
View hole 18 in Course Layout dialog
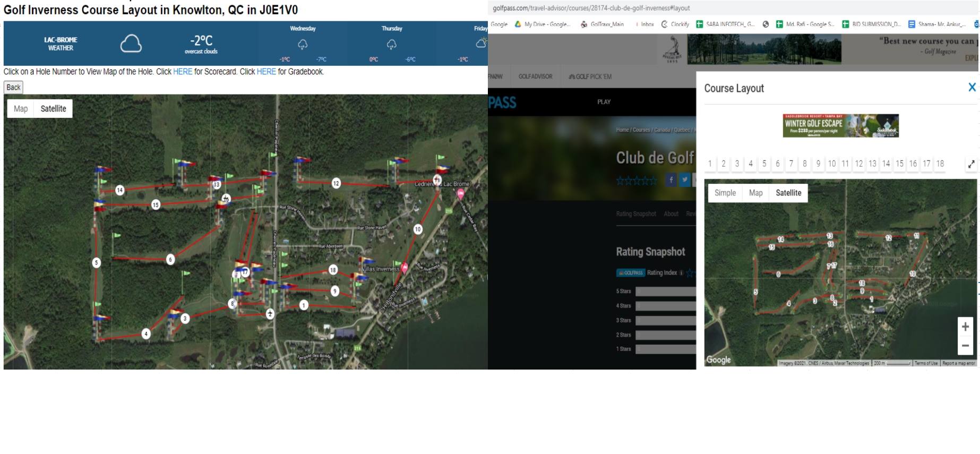(940, 164)
